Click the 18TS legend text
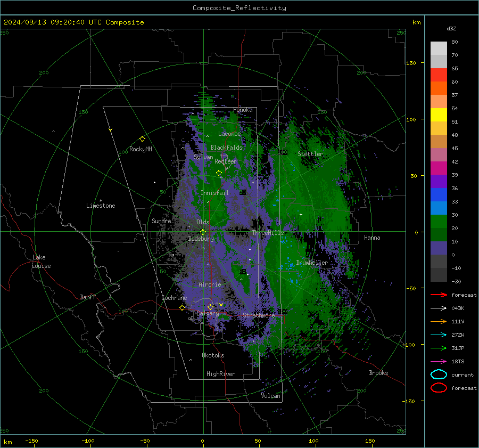This screenshot has height=448, width=479. point(458,362)
